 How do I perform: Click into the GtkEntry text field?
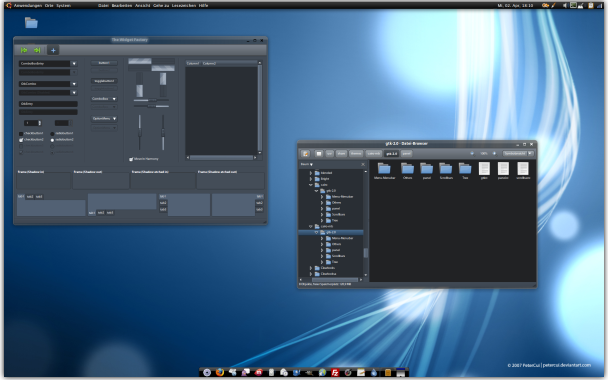point(48,104)
